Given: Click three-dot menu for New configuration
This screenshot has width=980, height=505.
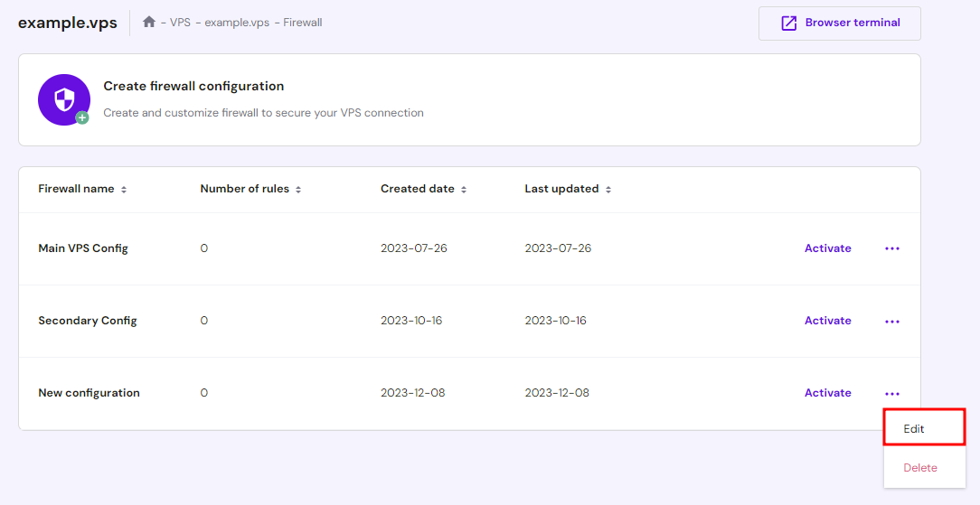Looking at the screenshot, I should 892,393.
